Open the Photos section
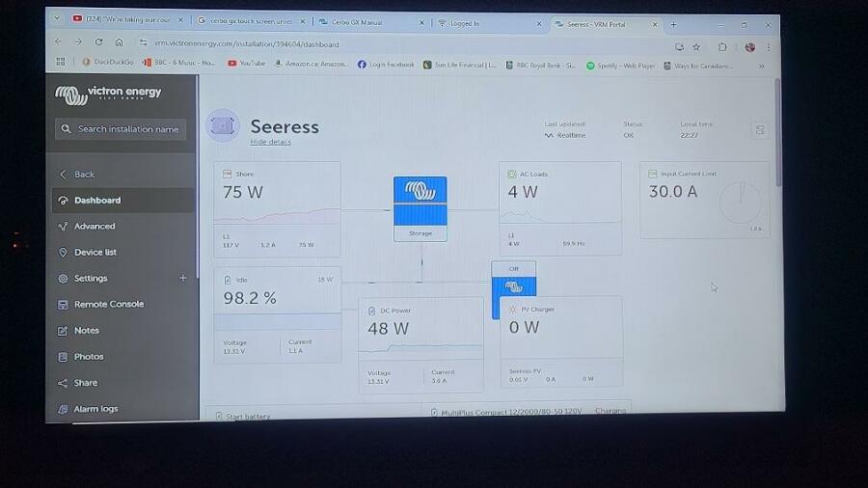This screenshot has width=868, height=488. click(89, 357)
